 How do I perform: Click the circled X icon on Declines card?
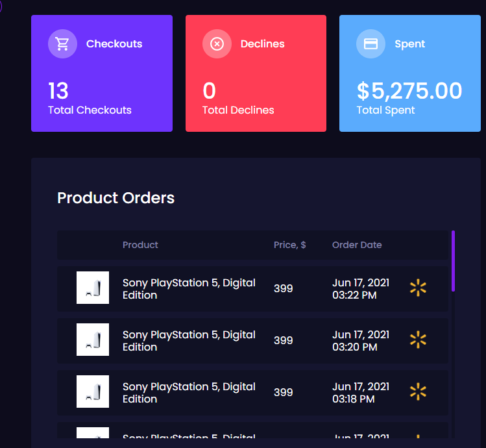[217, 44]
